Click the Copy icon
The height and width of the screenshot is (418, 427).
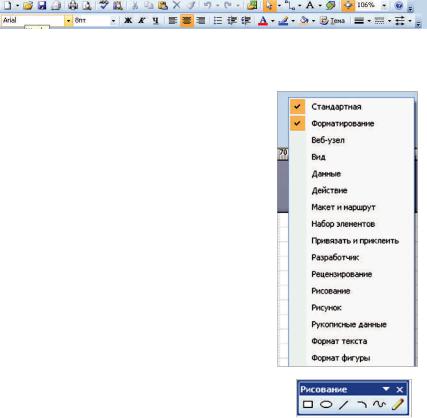coord(149,5)
